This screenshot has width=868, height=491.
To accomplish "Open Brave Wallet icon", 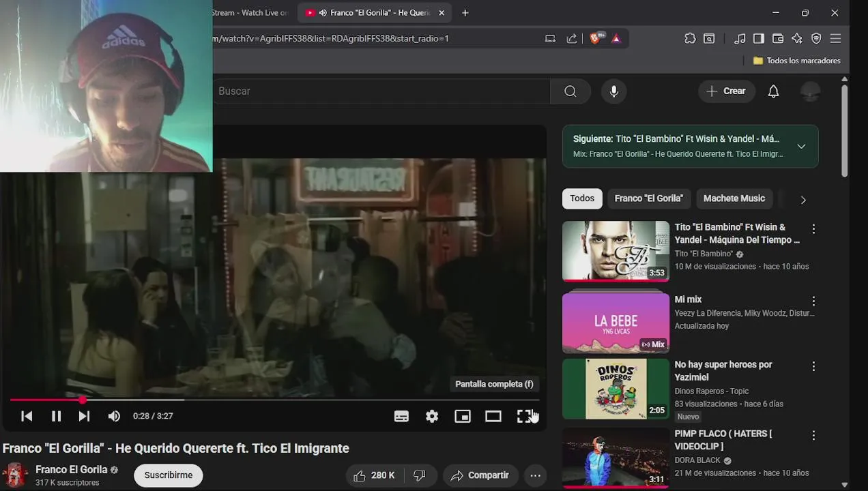I will tap(778, 39).
